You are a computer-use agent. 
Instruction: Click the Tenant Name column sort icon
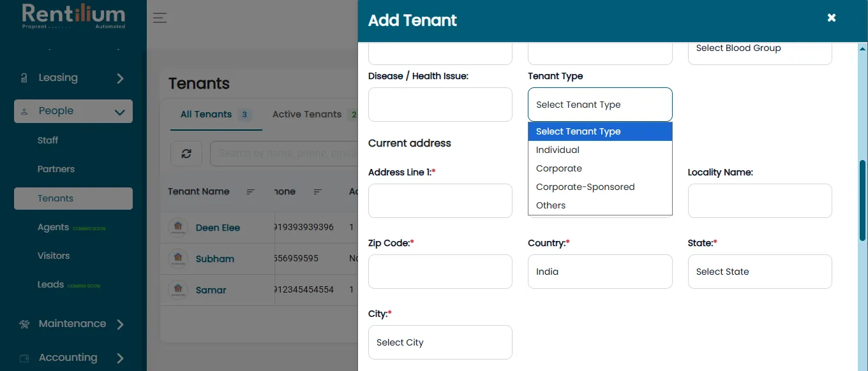tap(250, 192)
